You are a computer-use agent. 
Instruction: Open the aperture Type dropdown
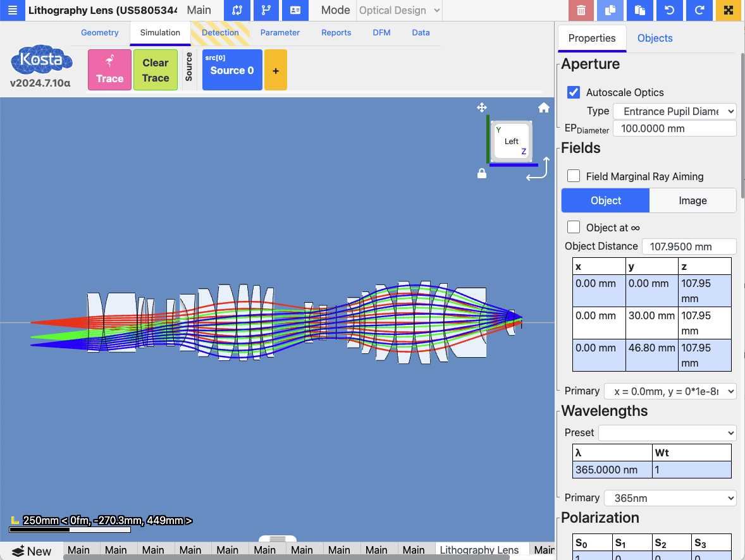[675, 111]
